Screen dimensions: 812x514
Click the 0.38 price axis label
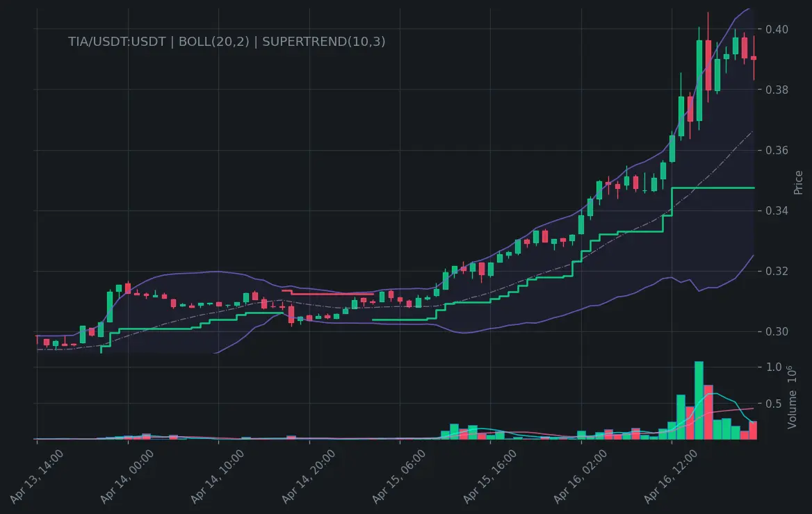pos(777,90)
